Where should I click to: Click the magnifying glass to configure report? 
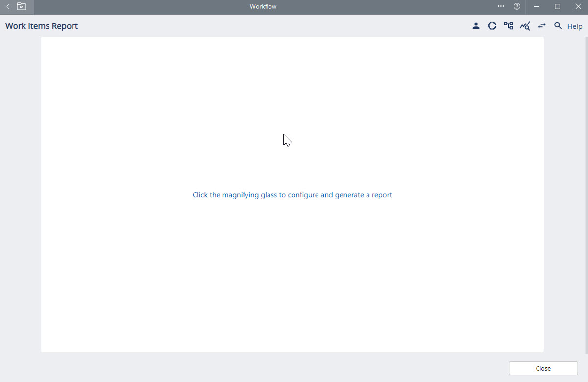point(558,26)
